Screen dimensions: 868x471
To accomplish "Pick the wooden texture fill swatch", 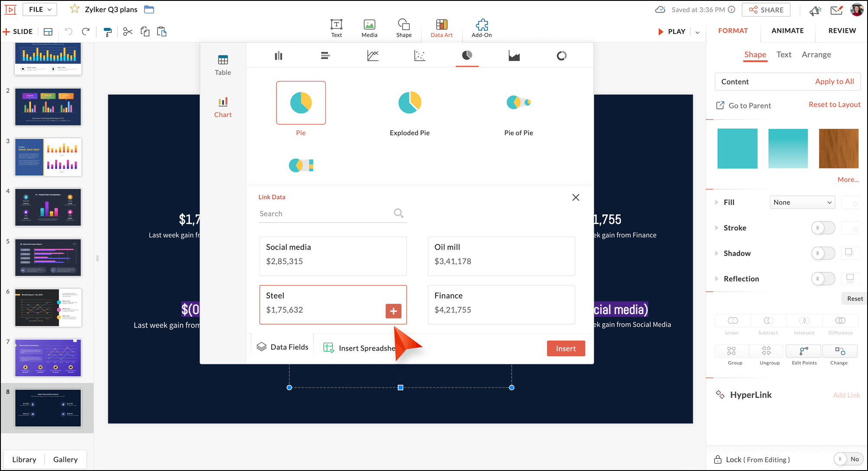I will point(838,148).
